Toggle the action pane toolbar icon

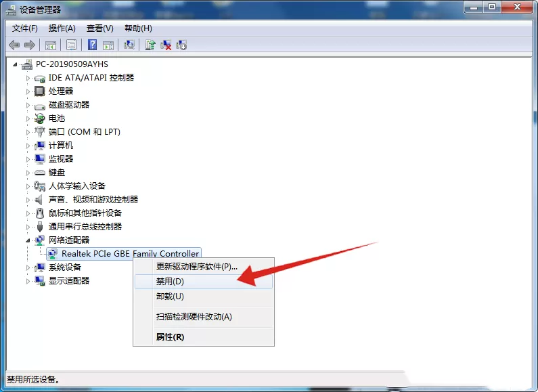pyautogui.click(x=108, y=45)
